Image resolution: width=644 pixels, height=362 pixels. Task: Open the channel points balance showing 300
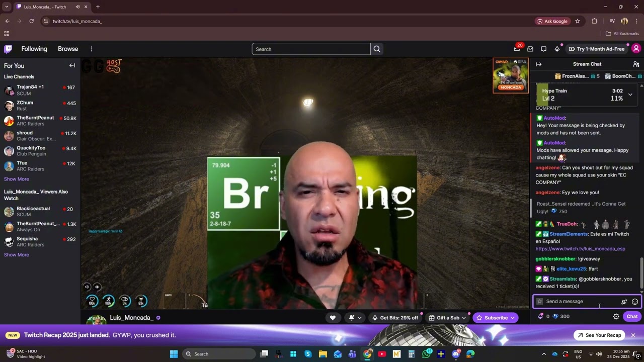(560, 317)
